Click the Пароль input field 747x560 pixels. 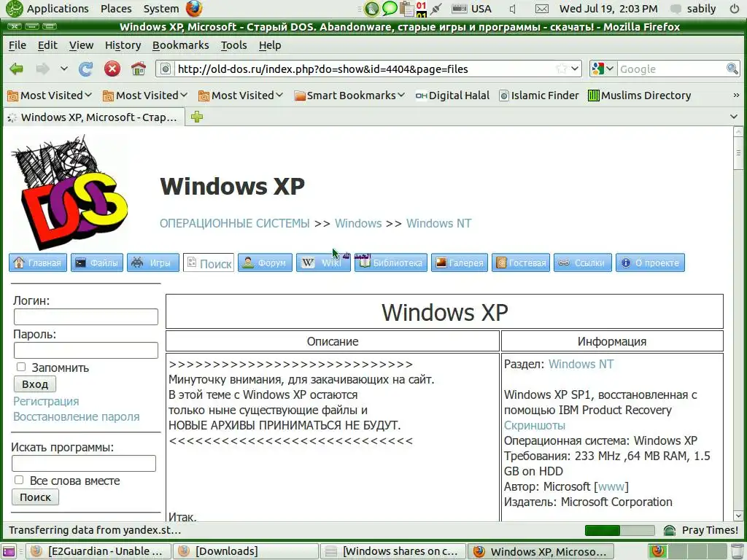pyautogui.click(x=86, y=350)
